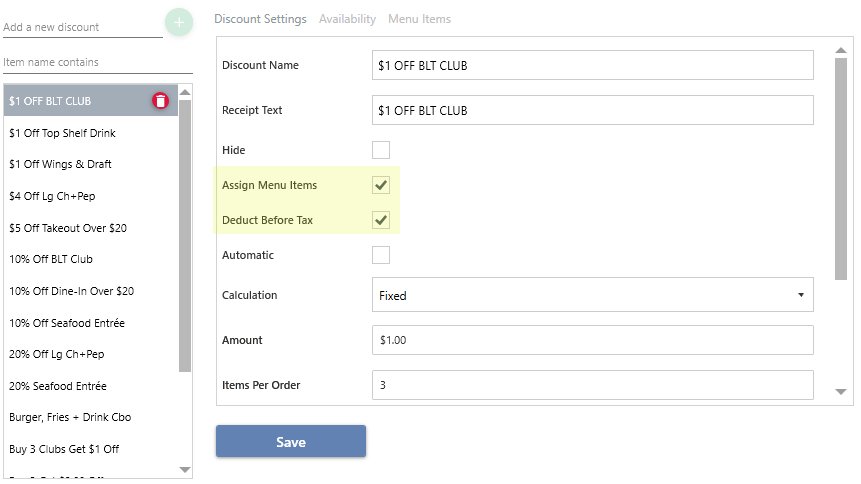861x484 pixels.
Task: Click the green plus add discount icon
Action: pyautogui.click(x=179, y=22)
